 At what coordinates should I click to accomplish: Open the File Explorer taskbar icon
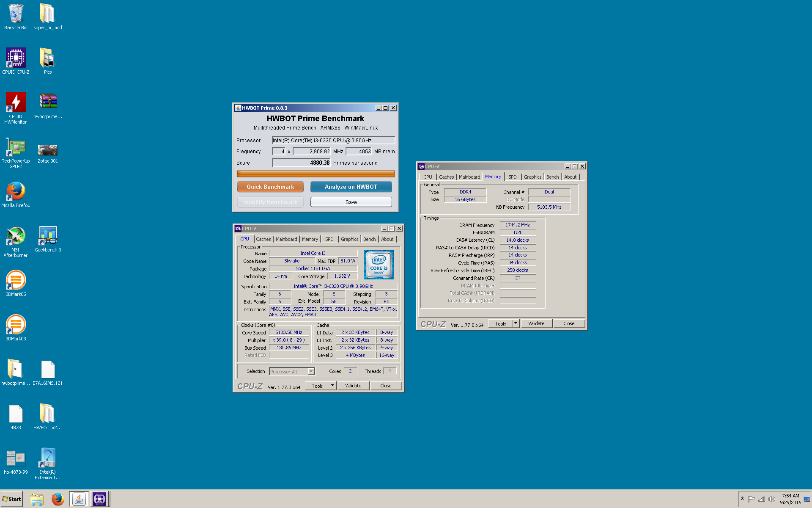(x=37, y=499)
